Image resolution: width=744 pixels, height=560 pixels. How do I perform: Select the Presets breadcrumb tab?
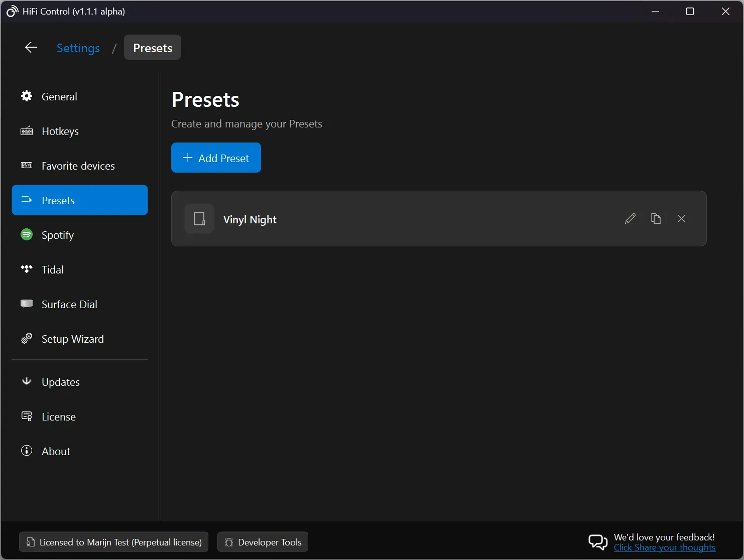click(x=152, y=47)
